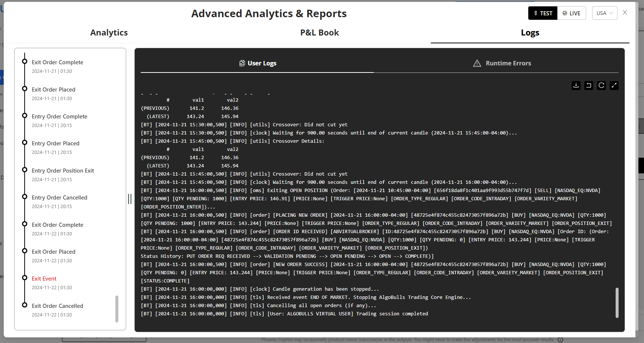644x343 pixels.
Task: Click the log viewer scrollbar thumb
Action: (617, 303)
